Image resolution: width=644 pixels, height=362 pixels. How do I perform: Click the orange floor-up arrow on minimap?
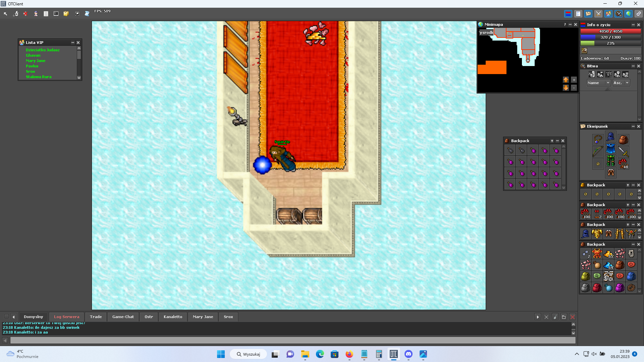pos(566,80)
